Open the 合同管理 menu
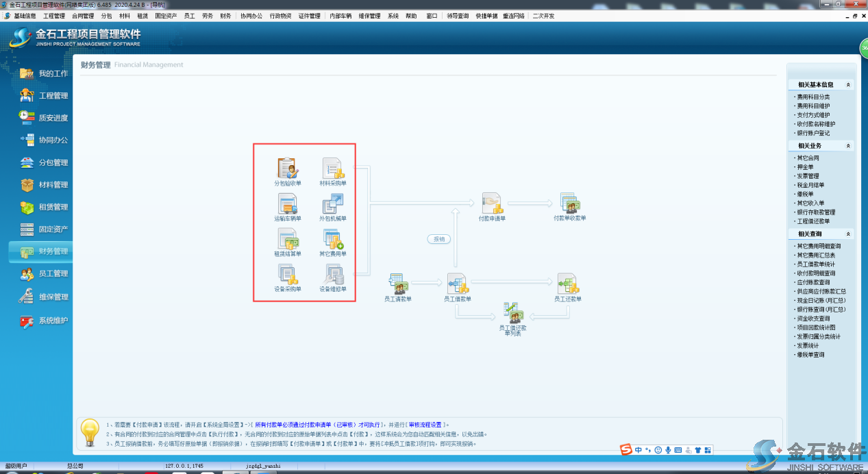Image resolution: width=868 pixels, height=474 pixels. tap(83, 16)
